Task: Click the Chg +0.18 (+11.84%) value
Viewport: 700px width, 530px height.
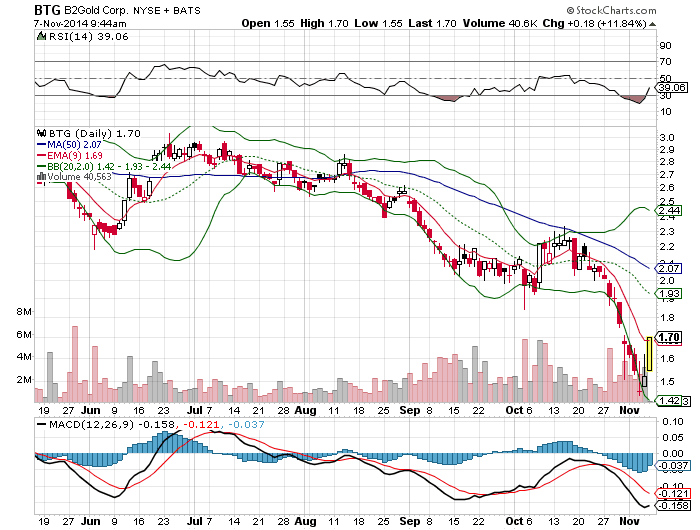Action: click(594, 23)
